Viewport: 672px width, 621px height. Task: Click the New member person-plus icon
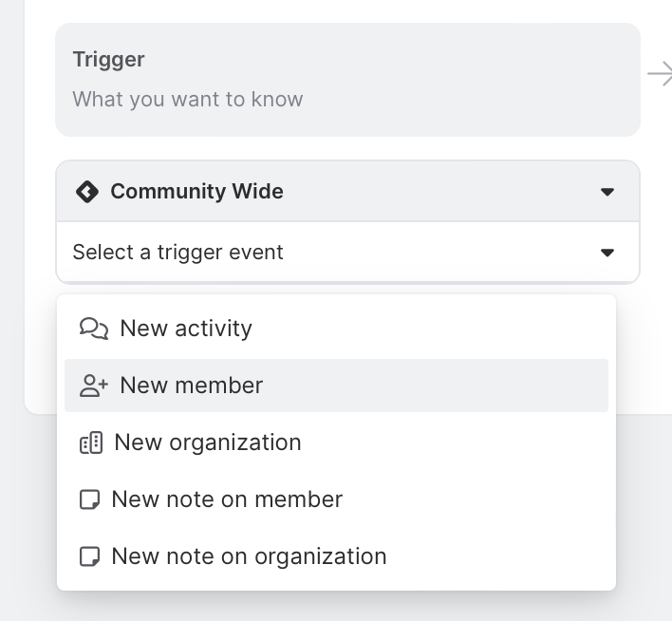(93, 386)
